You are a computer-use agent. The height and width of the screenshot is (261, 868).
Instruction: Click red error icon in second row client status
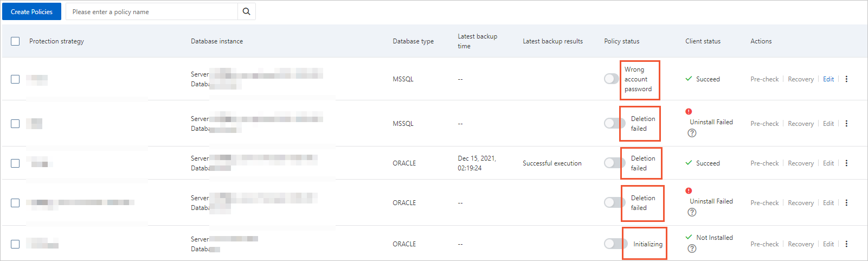click(689, 112)
